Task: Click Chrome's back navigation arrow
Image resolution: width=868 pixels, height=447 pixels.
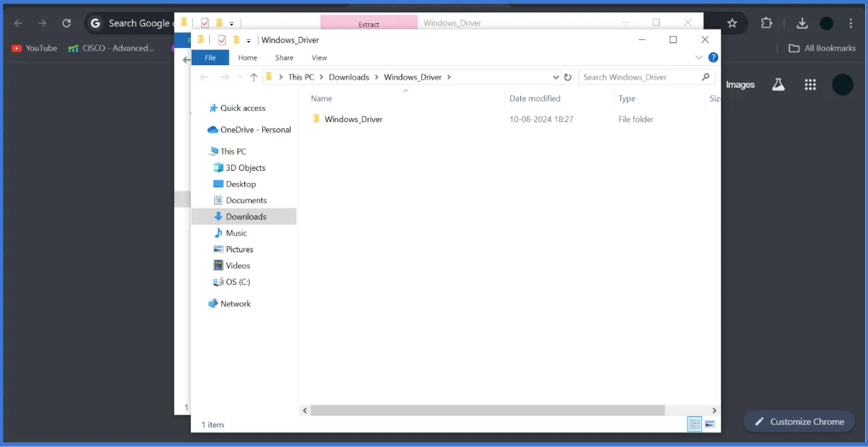Action: [19, 23]
